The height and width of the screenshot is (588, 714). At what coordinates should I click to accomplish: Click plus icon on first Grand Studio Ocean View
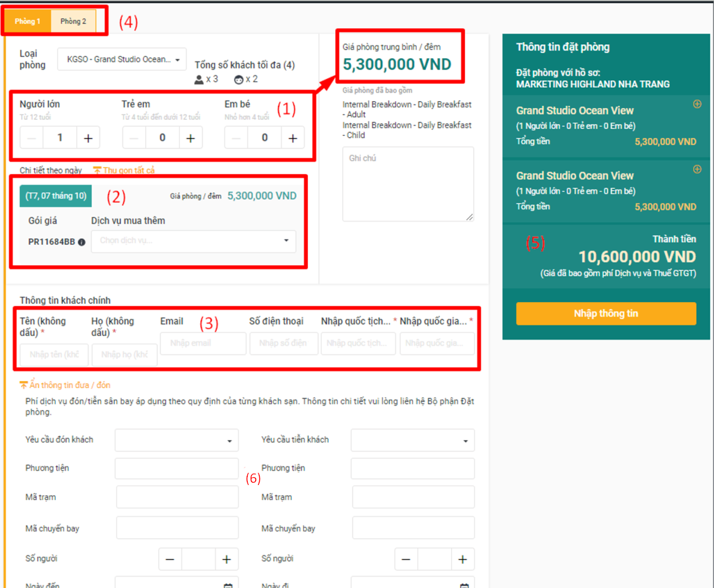(697, 104)
